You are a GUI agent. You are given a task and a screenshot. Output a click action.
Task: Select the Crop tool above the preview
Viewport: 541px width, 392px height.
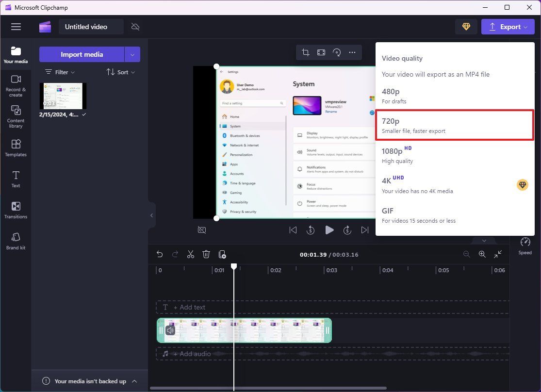[x=305, y=52]
